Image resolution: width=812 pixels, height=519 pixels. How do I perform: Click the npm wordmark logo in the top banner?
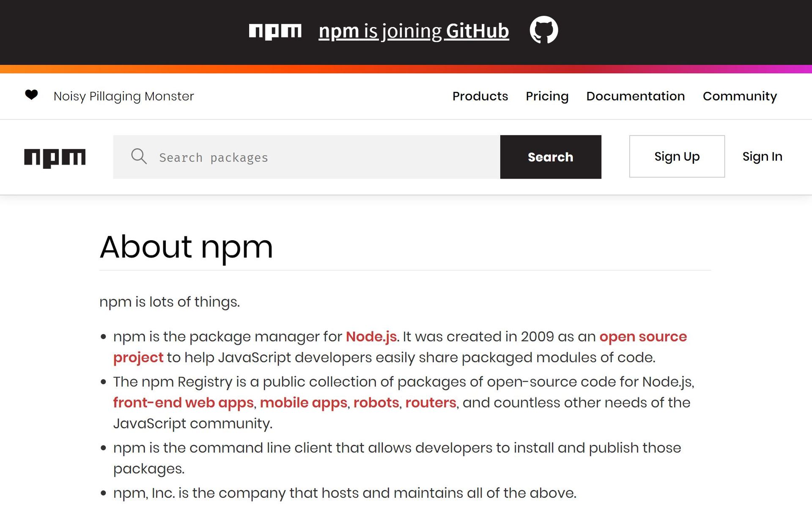[275, 30]
